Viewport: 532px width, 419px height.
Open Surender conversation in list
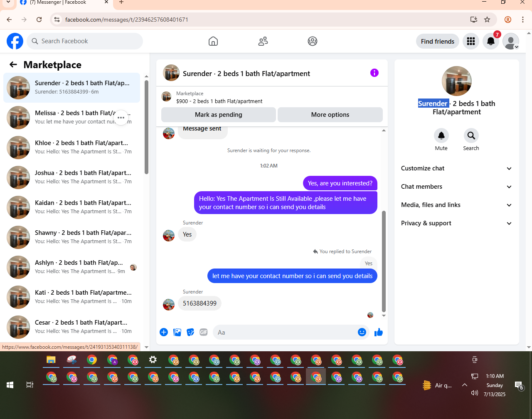[x=71, y=88]
